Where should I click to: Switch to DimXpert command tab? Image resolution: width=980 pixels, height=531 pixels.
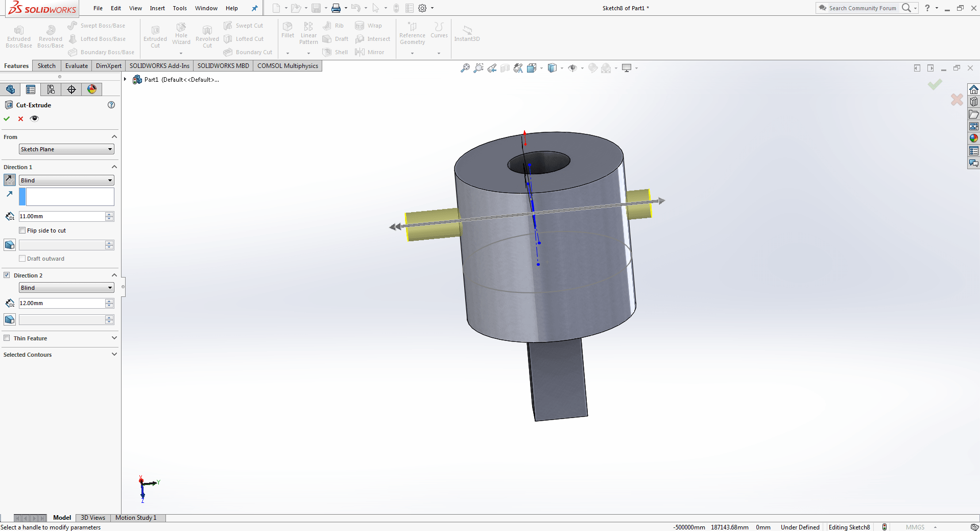(109, 66)
